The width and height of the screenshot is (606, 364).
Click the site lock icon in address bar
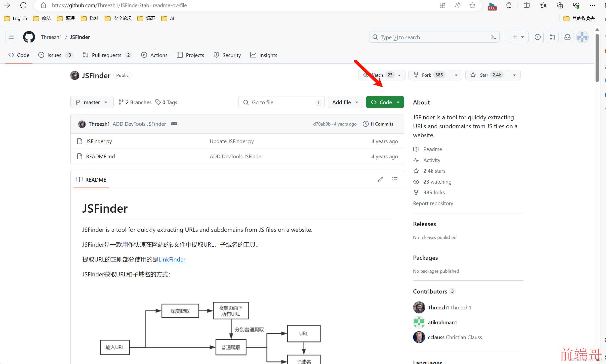coord(43,5)
